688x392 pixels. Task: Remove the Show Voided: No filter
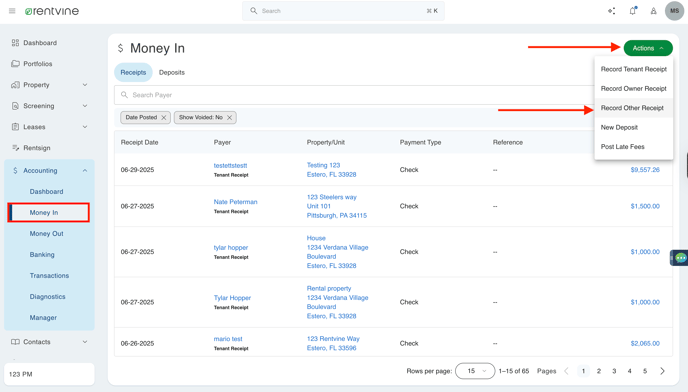(x=229, y=118)
